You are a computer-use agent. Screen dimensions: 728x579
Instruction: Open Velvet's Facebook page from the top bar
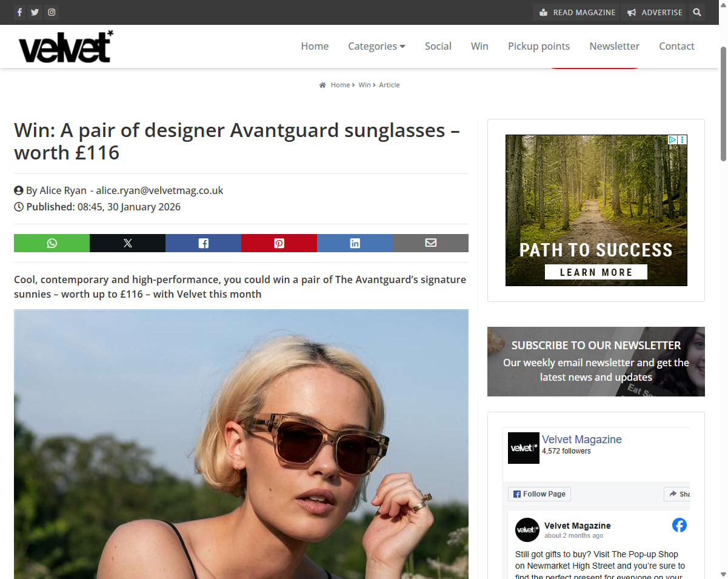pyautogui.click(x=19, y=12)
